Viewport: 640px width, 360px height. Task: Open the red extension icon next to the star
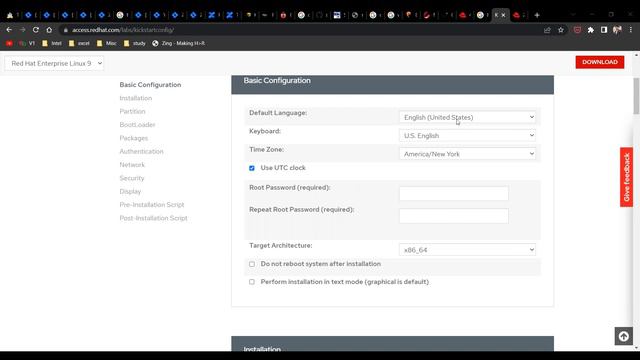click(577, 30)
